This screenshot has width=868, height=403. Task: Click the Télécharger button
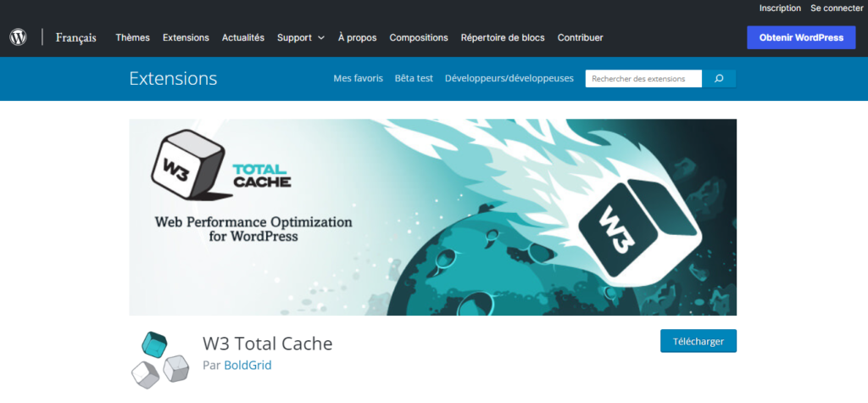(x=698, y=341)
